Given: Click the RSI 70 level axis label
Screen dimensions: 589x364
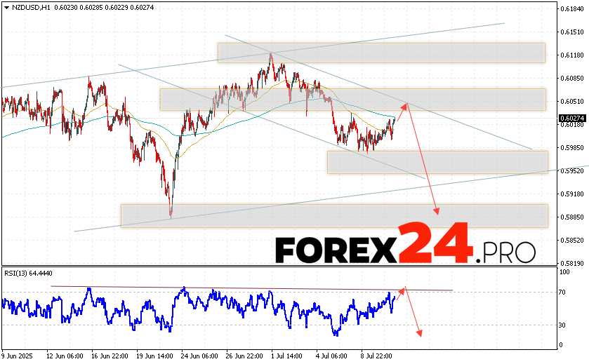Looking at the screenshot, I should (562, 291).
